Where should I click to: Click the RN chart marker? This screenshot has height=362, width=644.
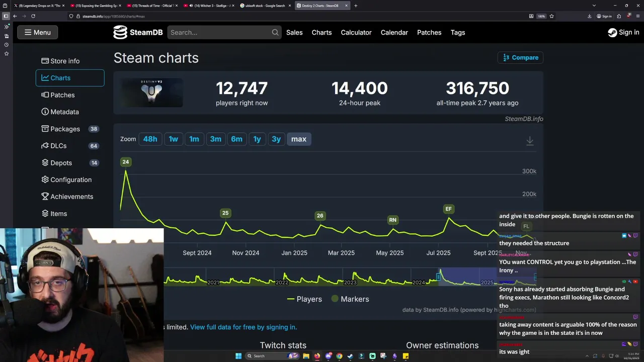point(393,220)
